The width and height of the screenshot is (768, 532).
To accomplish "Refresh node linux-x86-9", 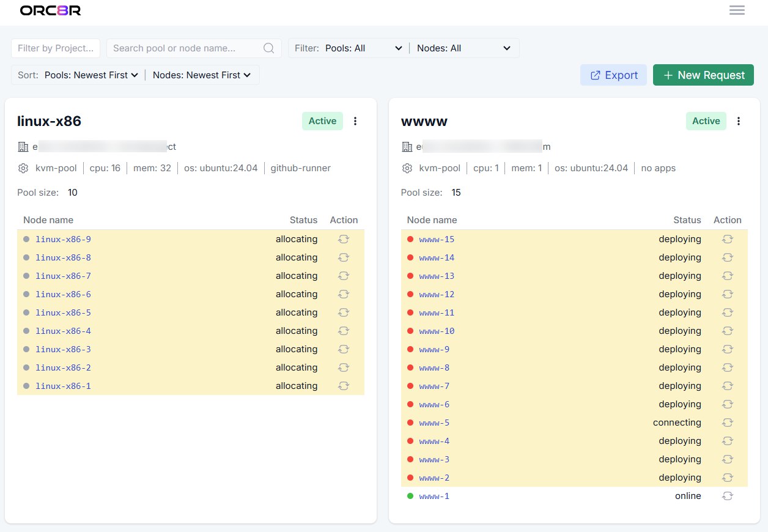I will click(344, 239).
